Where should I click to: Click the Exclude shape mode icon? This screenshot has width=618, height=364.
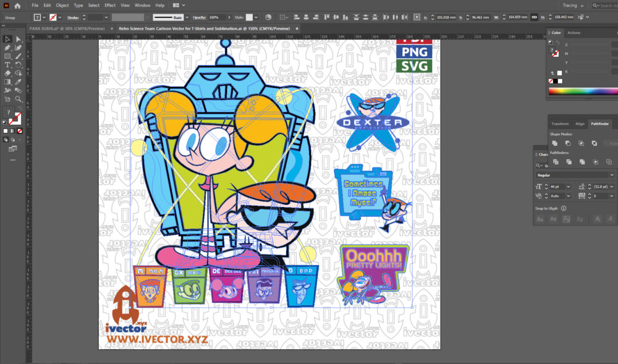pos(594,143)
